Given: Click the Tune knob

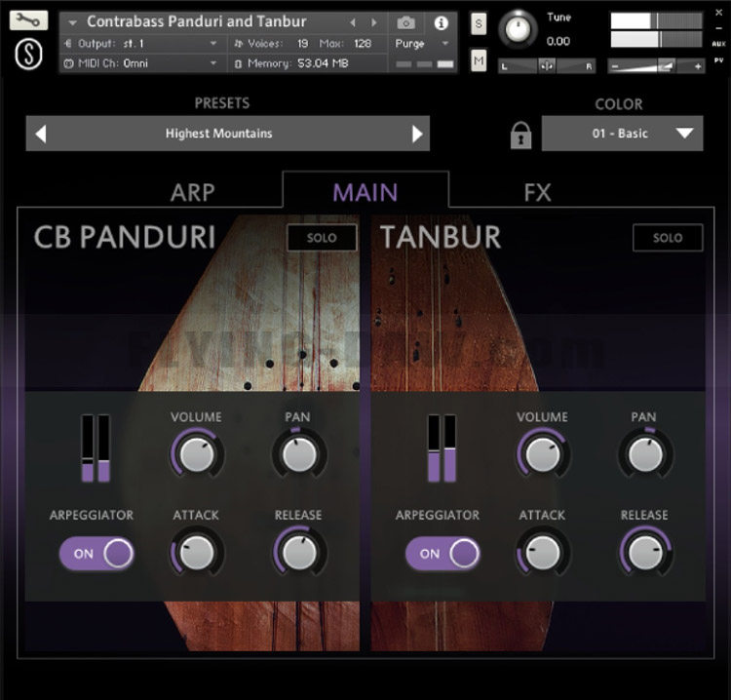Looking at the screenshot, I should (518, 29).
